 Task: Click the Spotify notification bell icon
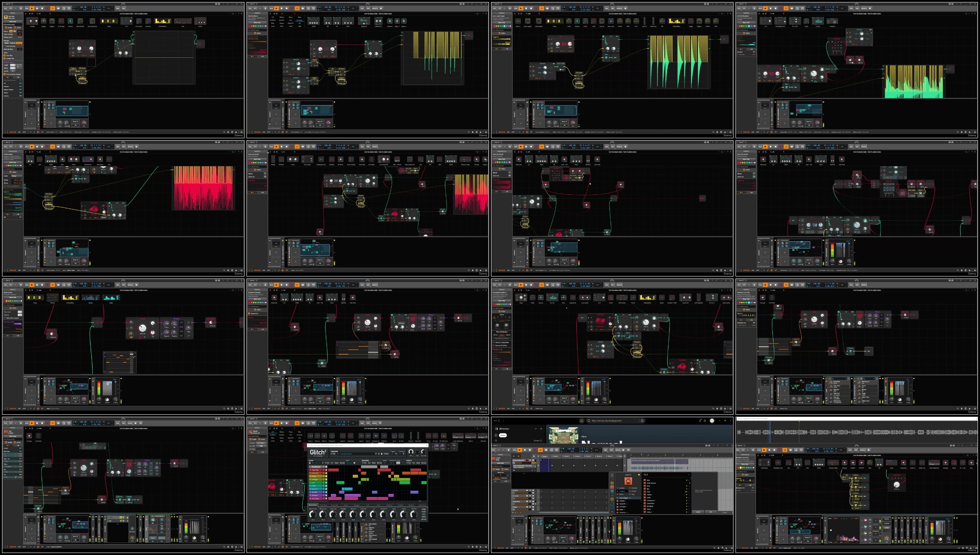pos(700,420)
